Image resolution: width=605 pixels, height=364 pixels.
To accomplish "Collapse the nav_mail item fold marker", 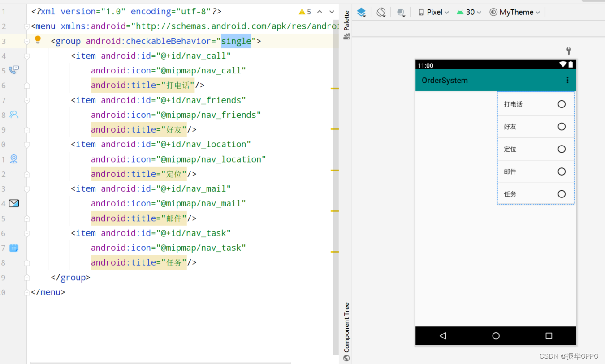I will click(x=27, y=189).
